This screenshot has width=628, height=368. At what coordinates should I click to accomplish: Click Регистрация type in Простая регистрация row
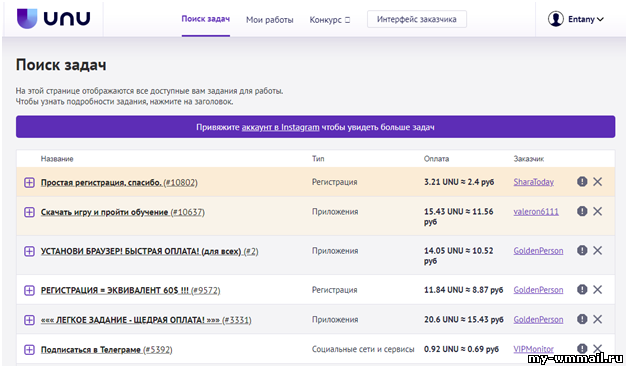tap(334, 182)
